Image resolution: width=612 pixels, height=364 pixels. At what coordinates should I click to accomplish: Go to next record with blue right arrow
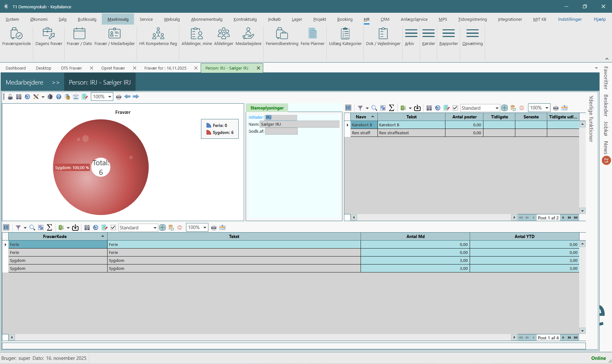(x=136, y=97)
